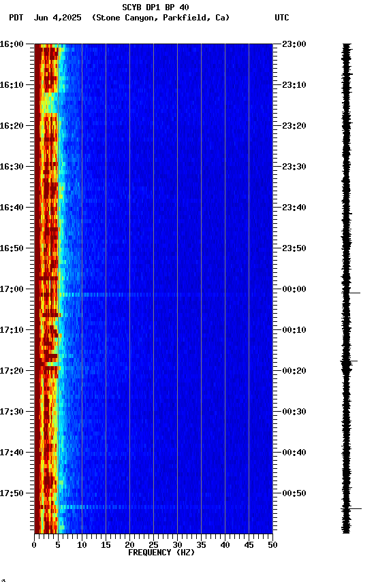The height and width of the screenshot is (588, 376).
Task: Click the 23:20 UTC time label
Action: click(294, 126)
